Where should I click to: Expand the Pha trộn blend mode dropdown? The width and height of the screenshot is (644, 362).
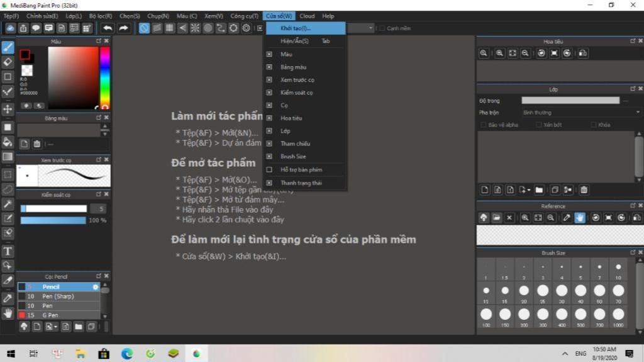580,113
